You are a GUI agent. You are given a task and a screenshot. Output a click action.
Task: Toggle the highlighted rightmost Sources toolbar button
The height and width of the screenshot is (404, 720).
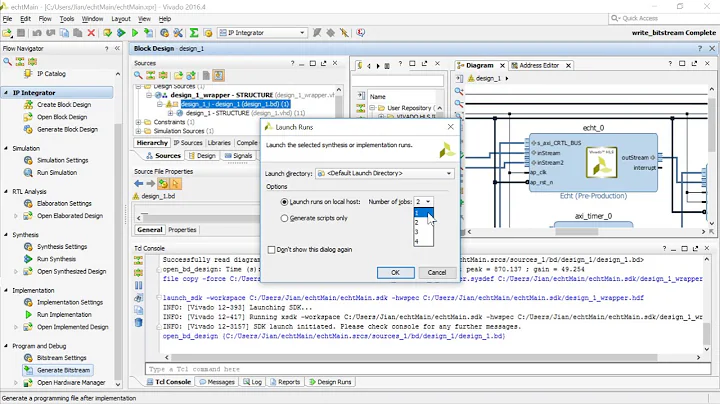pyautogui.click(x=219, y=75)
